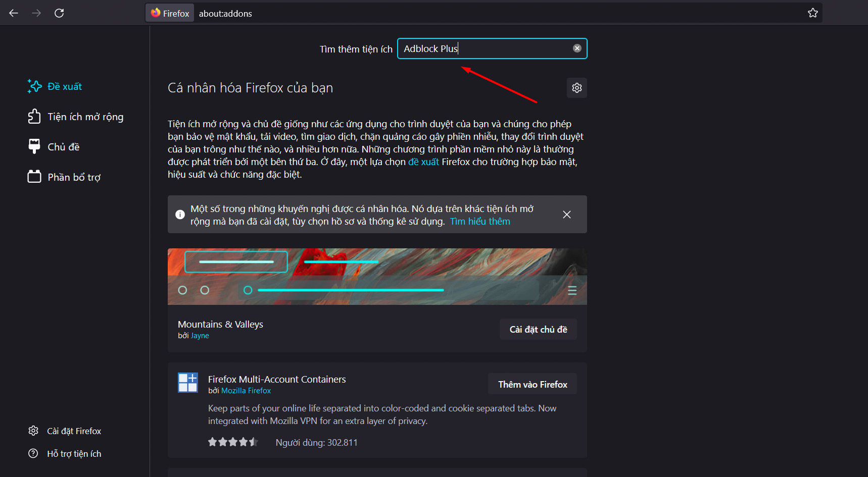Open Cài đặt Firefox settings
868x477 pixels.
tap(65, 431)
